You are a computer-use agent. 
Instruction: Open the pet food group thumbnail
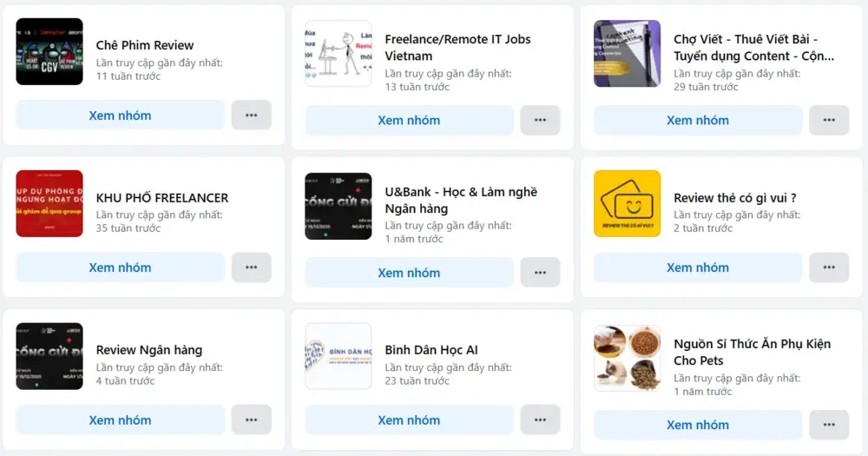[628, 359]
